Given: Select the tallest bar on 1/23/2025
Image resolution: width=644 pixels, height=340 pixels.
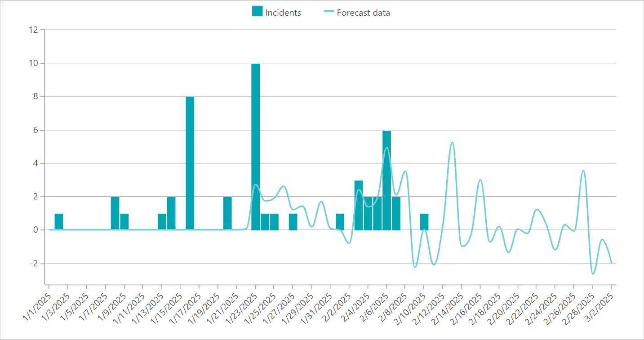Looking at the screenshot, I should (x=255, y=147).
